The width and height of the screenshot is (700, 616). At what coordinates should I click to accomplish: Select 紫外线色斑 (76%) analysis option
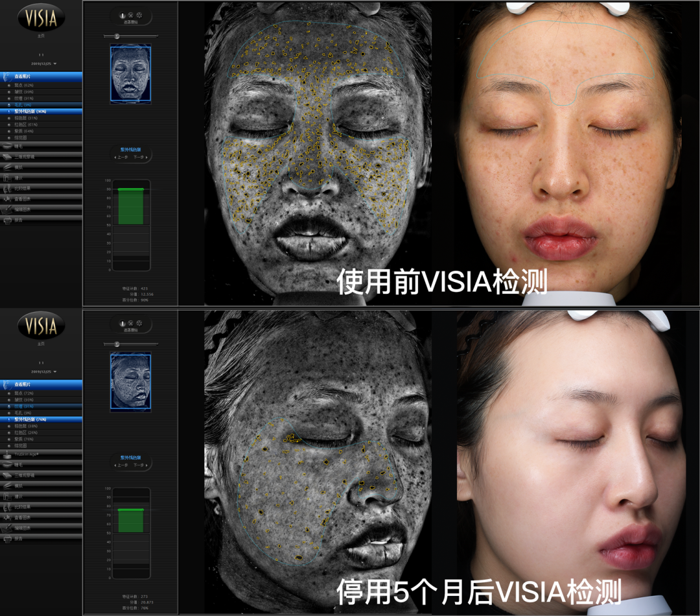coord(41,420)
